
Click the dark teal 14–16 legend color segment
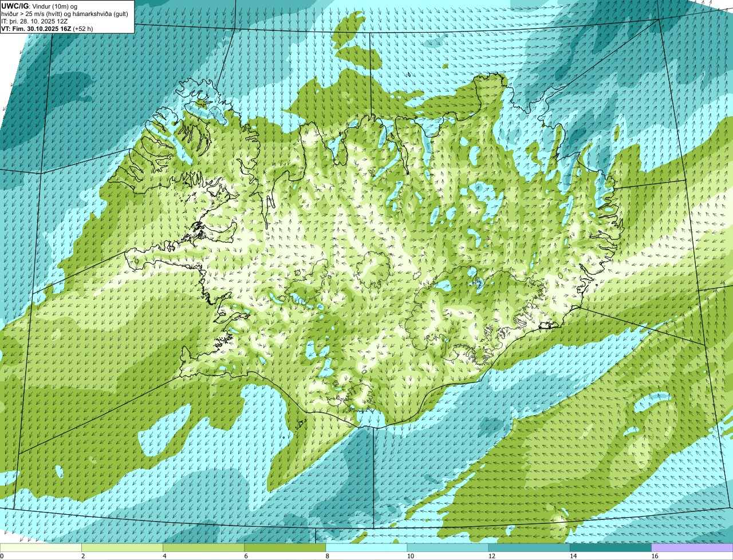[x=611, y=547]
